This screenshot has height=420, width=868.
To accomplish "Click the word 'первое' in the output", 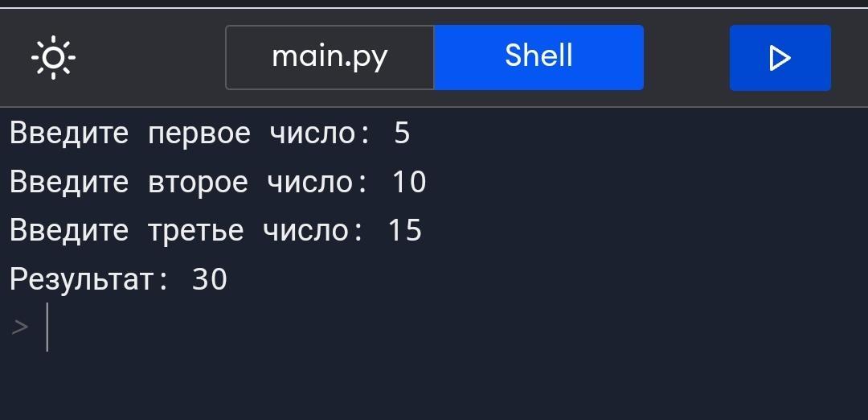I will [199, 133].
